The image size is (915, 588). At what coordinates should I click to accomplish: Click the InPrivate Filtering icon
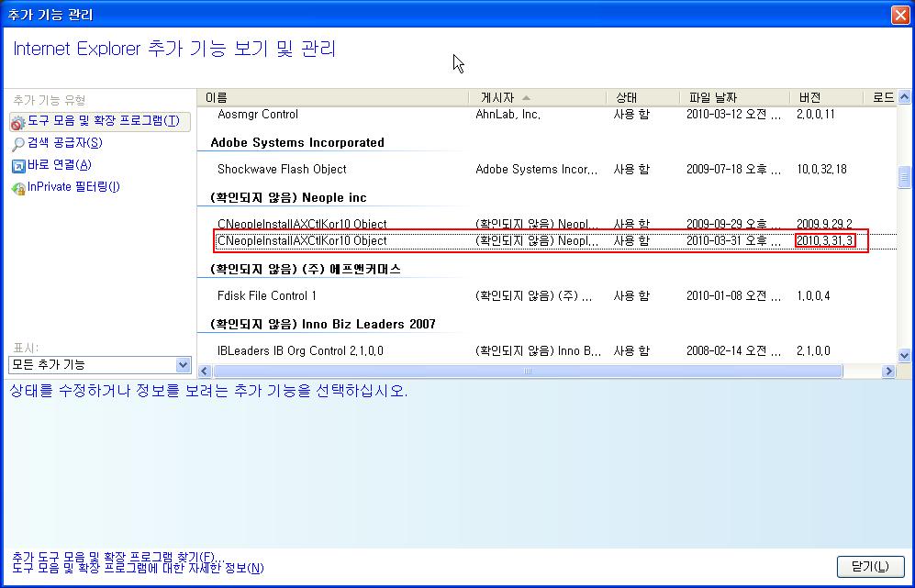[17, 188]
